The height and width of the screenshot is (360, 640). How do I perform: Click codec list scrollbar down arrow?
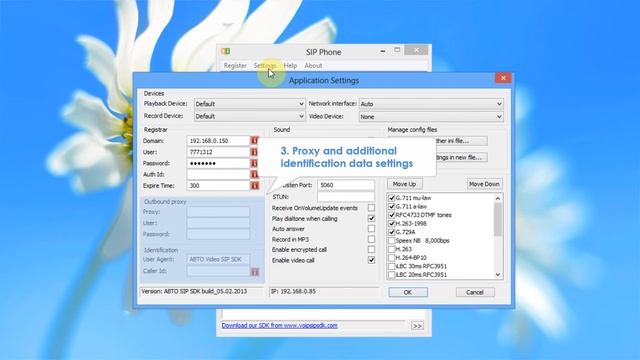coord(498,275)
